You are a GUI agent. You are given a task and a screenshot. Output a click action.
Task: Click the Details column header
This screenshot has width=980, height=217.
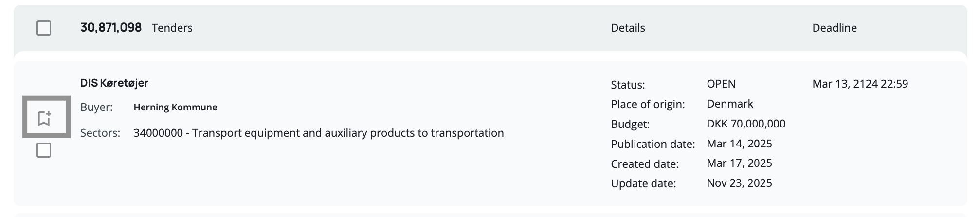[x=628, y=28]
